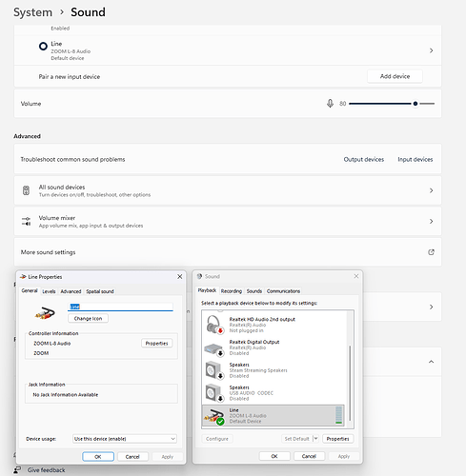Click the All sound devices speaker icon
Image resolution: width=466 pixels, height=476 pixels.
point(26,190)
